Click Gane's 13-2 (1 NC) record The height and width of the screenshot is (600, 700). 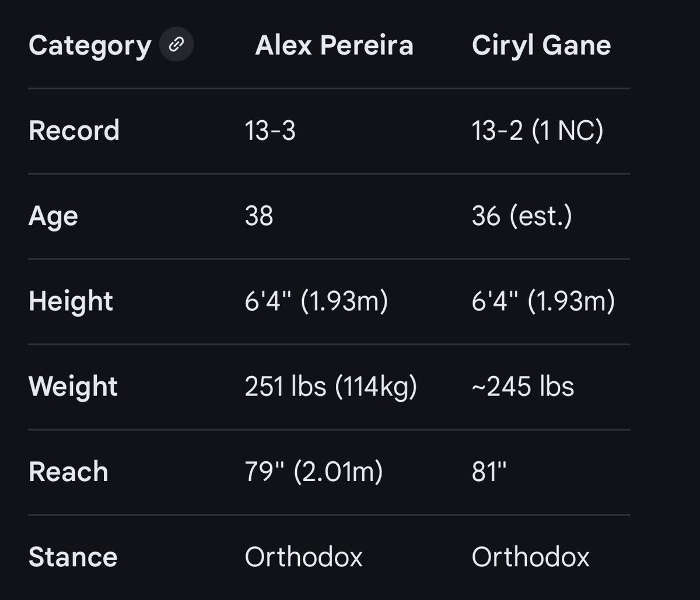tap(537, 131)
